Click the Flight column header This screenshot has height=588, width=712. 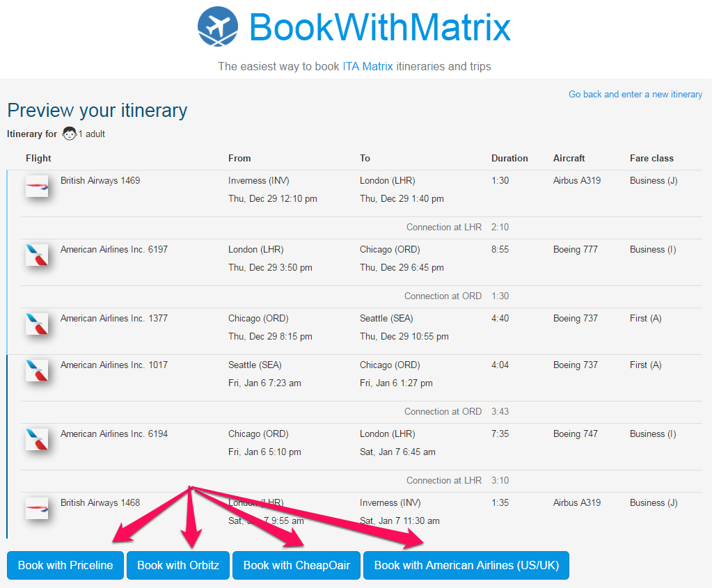coord(38,158)
